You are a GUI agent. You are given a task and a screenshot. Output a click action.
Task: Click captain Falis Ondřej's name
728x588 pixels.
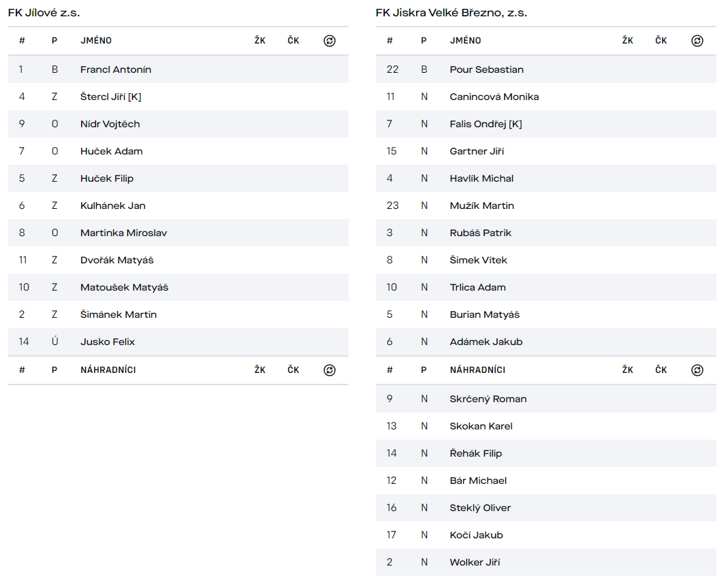coord(486,124)
